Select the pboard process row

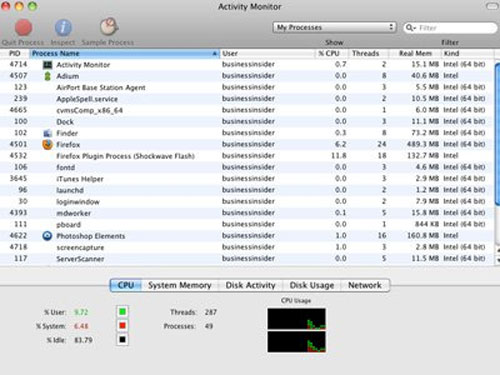pos(247,224)
